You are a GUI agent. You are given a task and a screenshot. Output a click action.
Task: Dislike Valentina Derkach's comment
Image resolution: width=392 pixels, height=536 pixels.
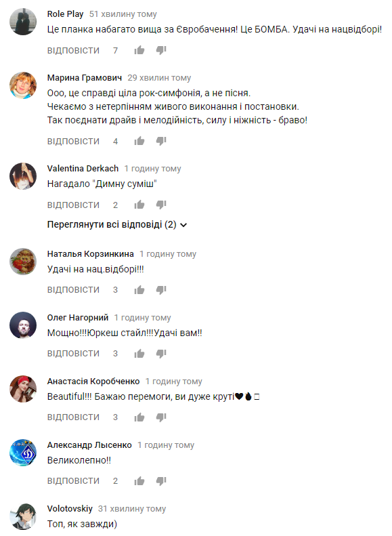coord(161,205)
